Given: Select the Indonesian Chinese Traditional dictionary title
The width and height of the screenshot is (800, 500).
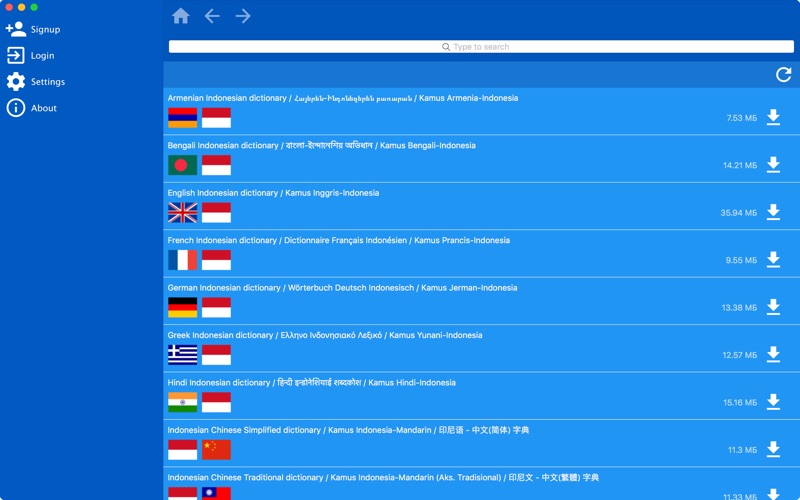Looking at the screenshot, I should pos(383,478).
